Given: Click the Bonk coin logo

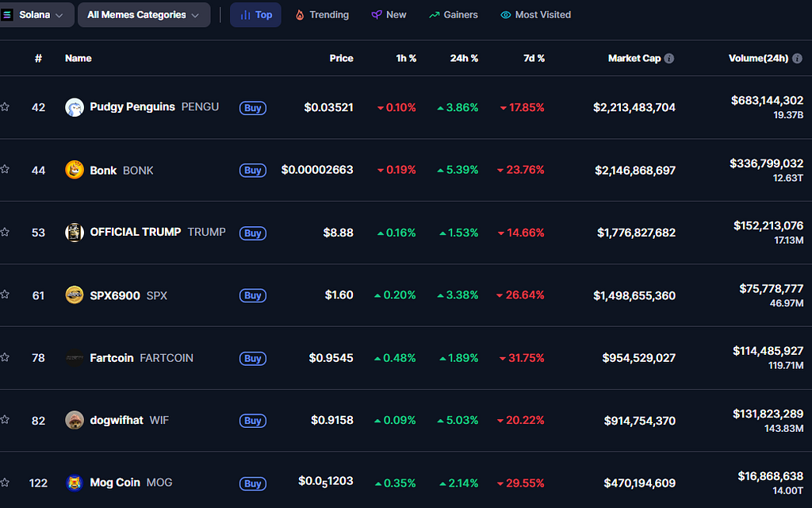Looking at the screenshot, I should [x=75, y=170].
